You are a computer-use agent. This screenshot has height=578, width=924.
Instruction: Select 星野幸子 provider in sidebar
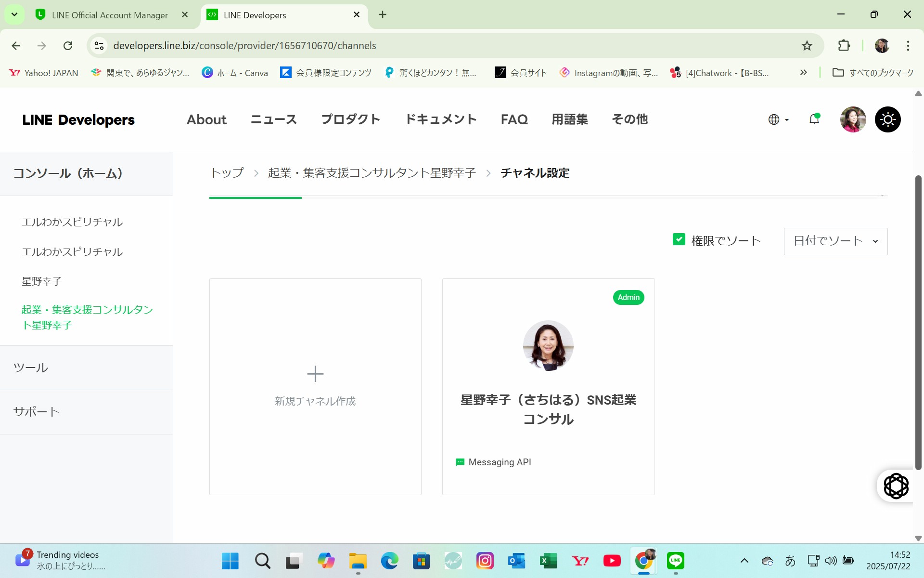point(42,281)
